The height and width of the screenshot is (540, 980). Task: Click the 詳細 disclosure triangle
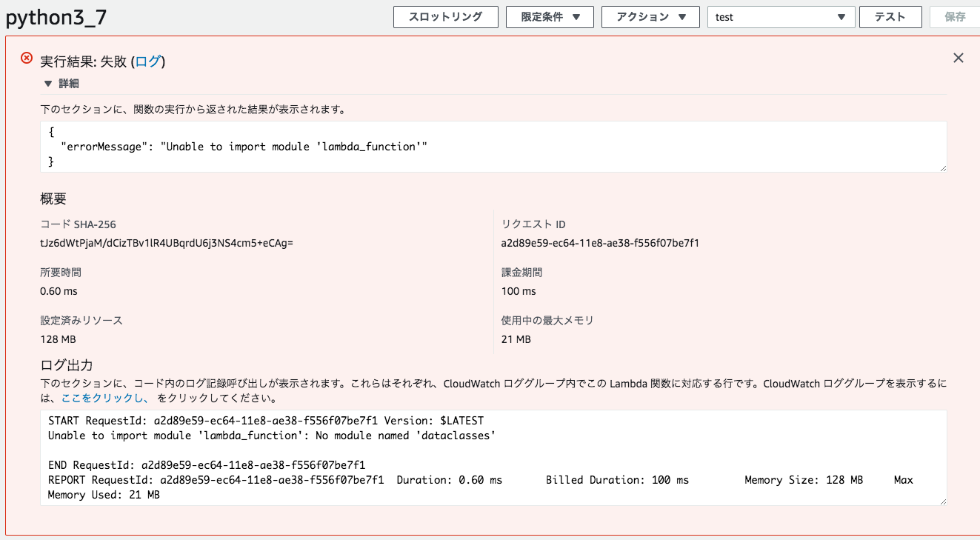click(x=48, y=84)
